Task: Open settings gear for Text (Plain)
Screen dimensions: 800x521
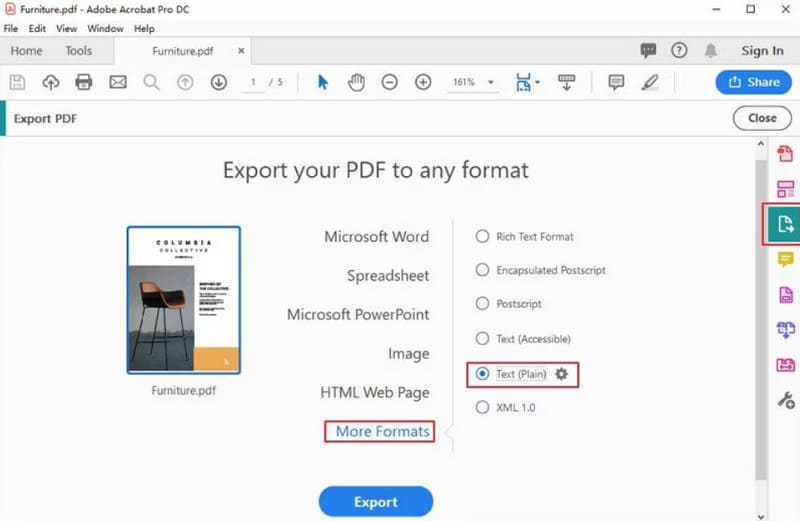Action: pyautogui.click(x=561, y=374)
